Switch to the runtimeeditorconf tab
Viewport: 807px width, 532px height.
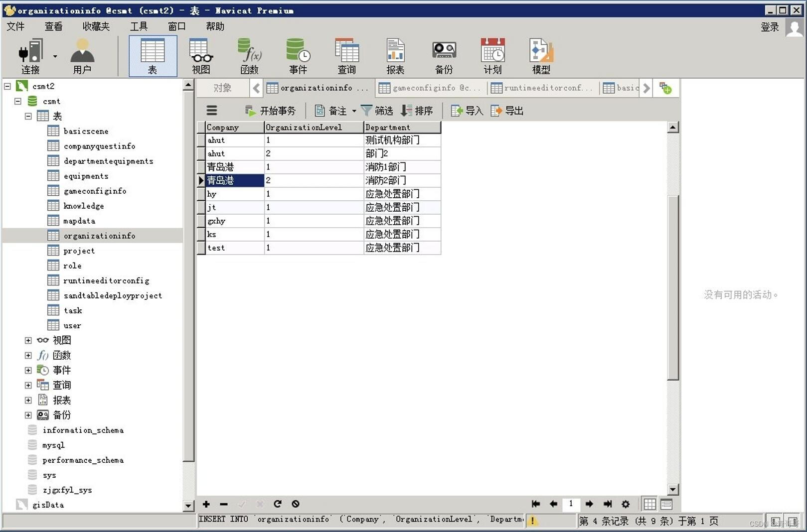point(542,88)
